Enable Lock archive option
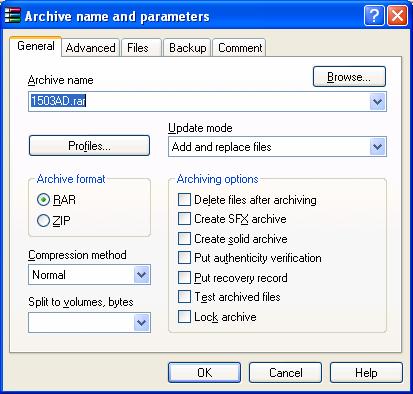This screenshot has height=394, width=413. [184, 317]
